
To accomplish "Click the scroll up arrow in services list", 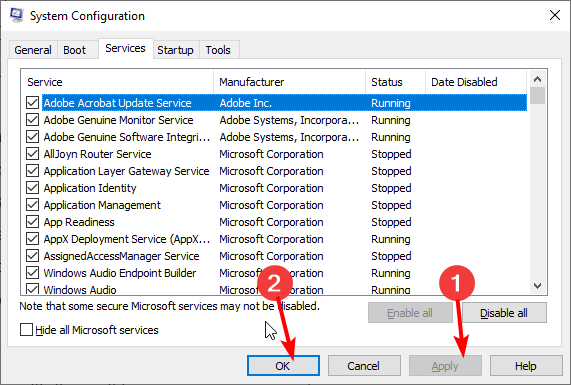I will pos(537,79).
